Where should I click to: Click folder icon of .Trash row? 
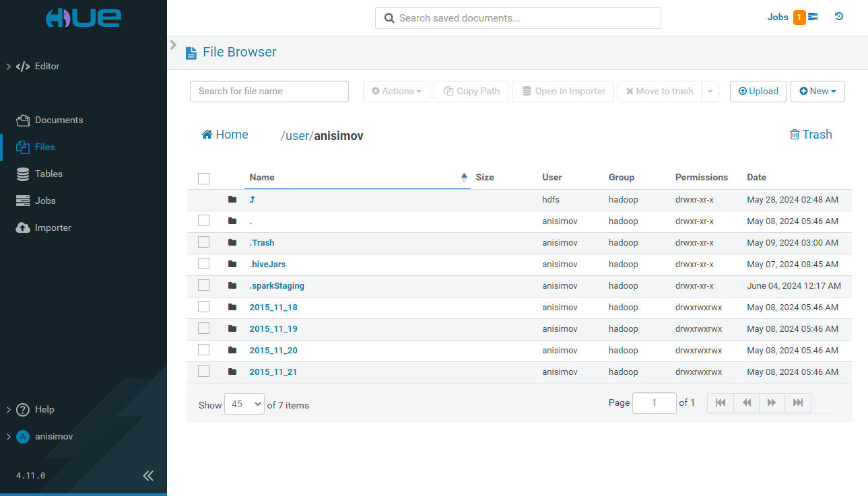pos(232,242)
